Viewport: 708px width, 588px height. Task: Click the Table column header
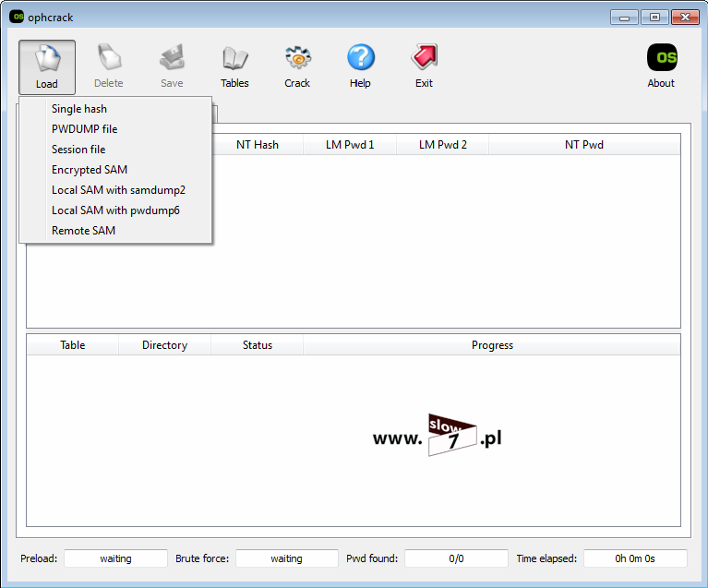[73, 345]
